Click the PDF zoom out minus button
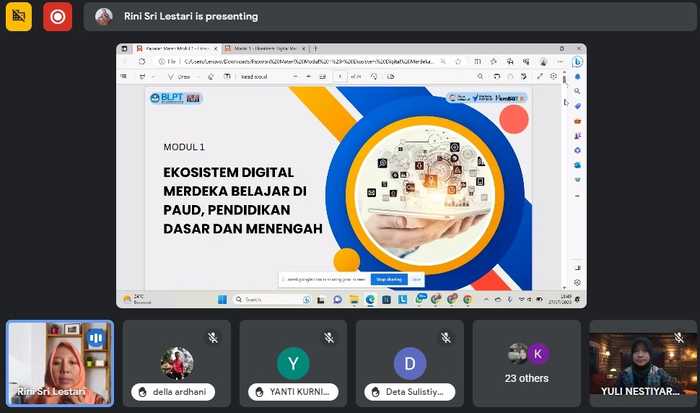Screen dimensions: 700x413 tap(295, 77)
